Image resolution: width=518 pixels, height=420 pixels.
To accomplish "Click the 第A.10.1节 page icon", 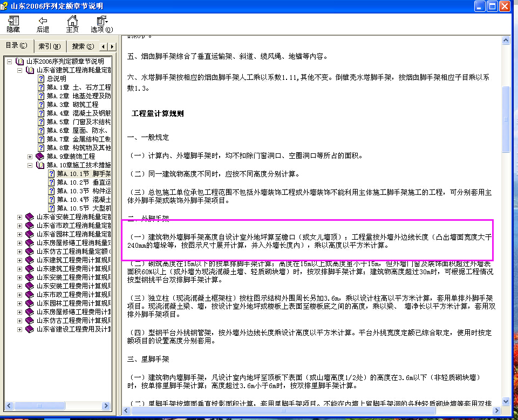I will [x=51, y=173].
